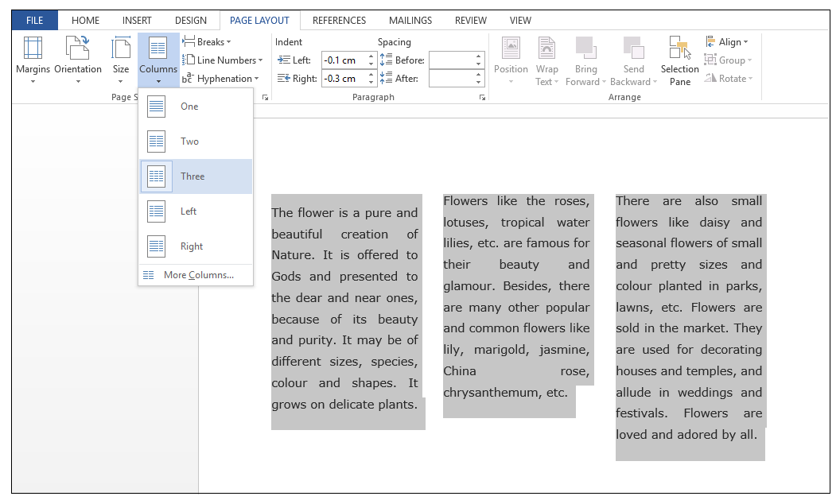Click the Line Numbers icon
Screen dimensions: 840x504
[189, 60]
